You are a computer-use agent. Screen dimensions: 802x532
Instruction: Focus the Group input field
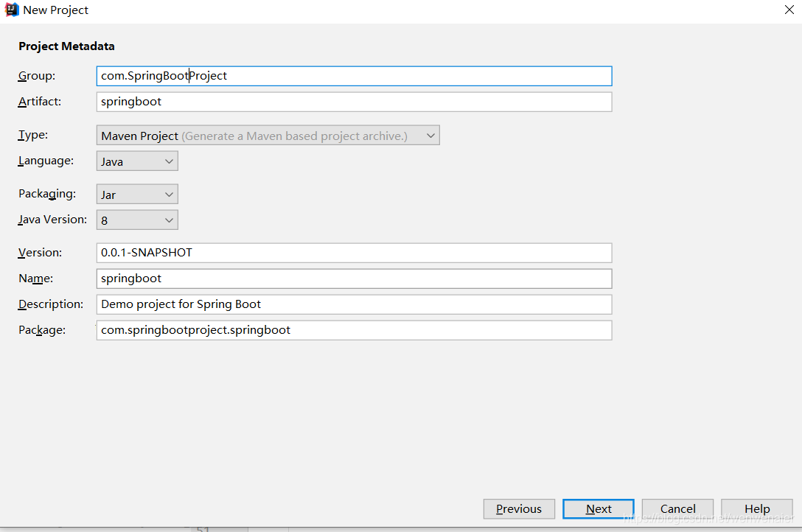(x=354, y=76)
